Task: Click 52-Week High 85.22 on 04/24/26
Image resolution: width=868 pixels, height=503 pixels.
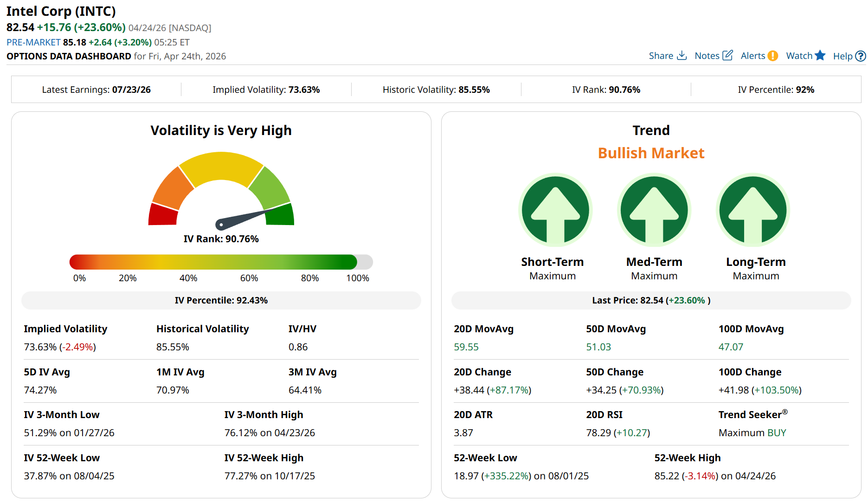Action: 715,476
